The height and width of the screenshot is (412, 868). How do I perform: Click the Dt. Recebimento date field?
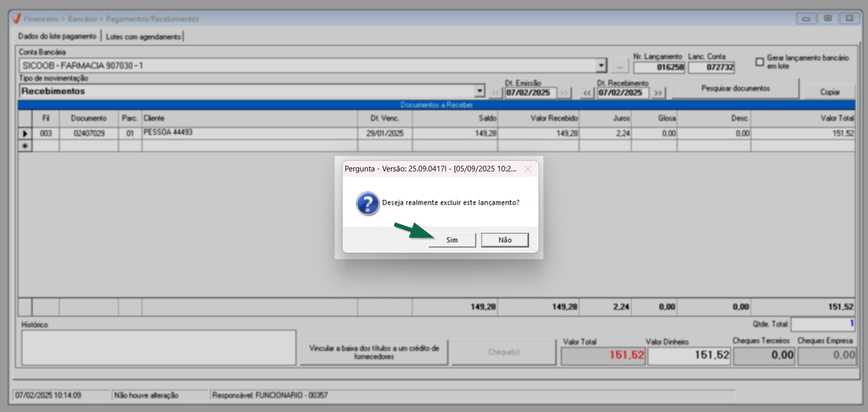pos(623,93)
